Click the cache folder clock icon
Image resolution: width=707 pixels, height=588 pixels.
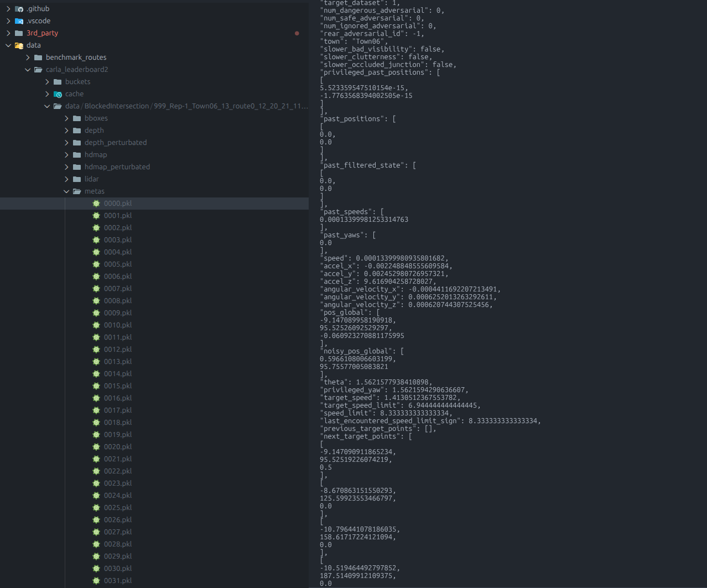pyautogui.click(x=58, y=94)
